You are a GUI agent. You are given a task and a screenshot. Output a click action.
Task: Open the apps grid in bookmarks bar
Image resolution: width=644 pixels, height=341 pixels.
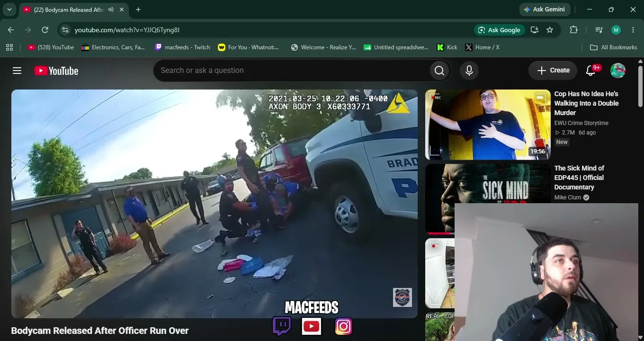(9, 47)
